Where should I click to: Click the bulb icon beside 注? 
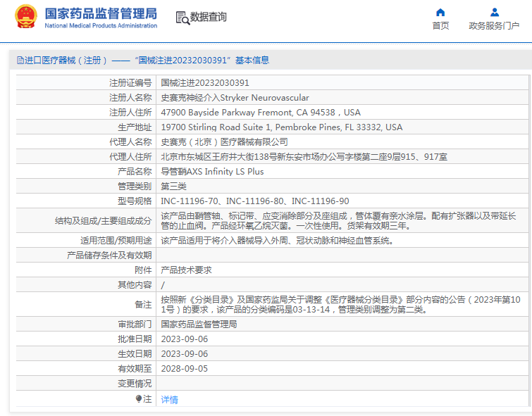138,398
